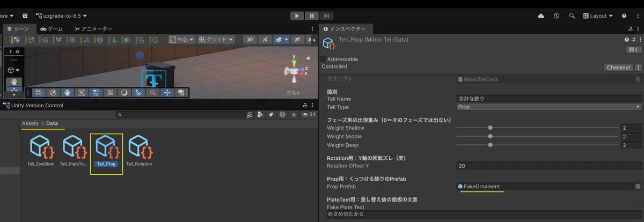This screenshot has width=644, height=222.
Task: Open the cloud services icon
Action: pos(541,16)
